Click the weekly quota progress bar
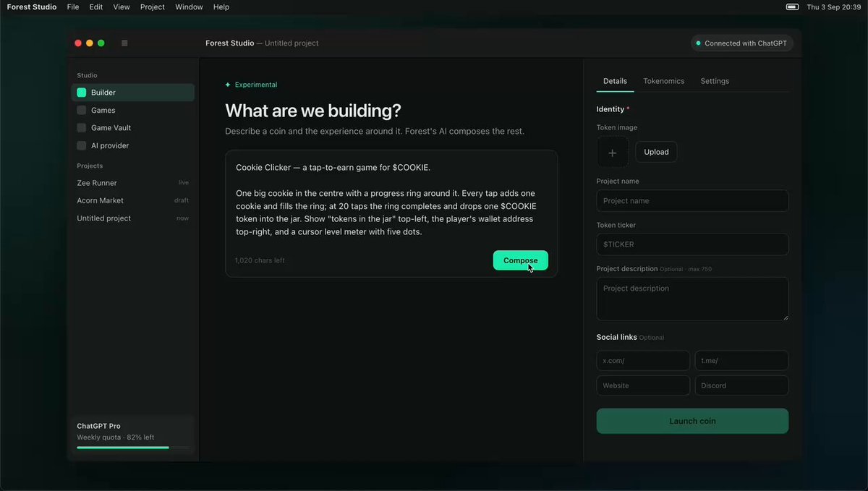The image size is (868, 491). [133, 448]
